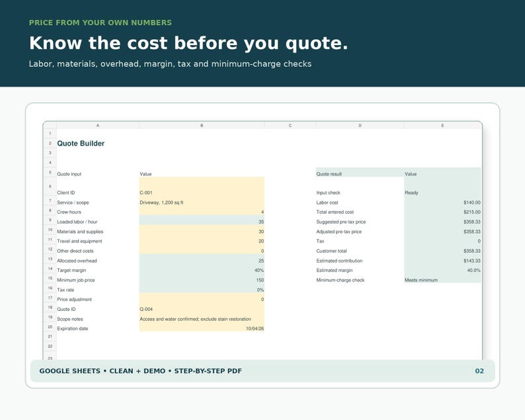
Task: Click the Tax rate label
Action: [x=65, y=290]
